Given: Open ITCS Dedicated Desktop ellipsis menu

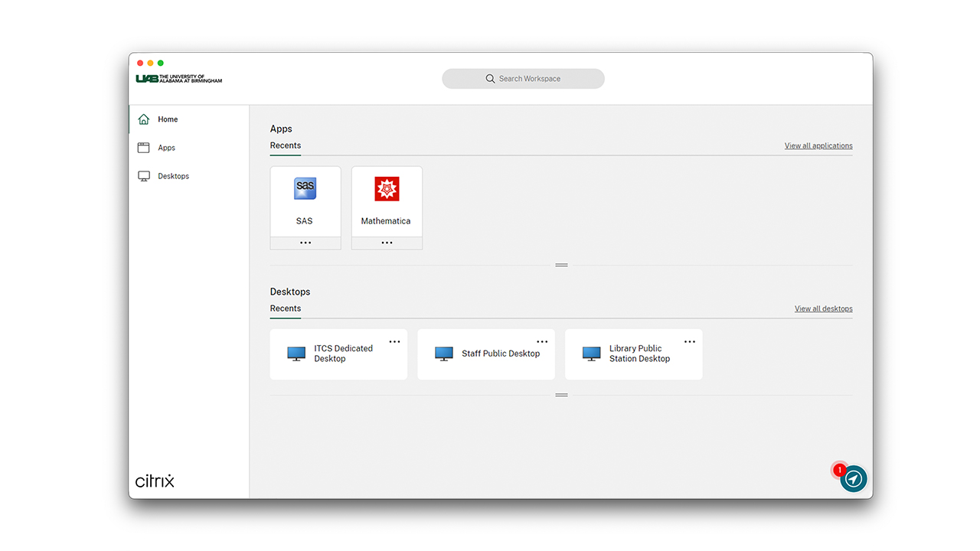Looking at the screenshot, I should click(394, 342).
